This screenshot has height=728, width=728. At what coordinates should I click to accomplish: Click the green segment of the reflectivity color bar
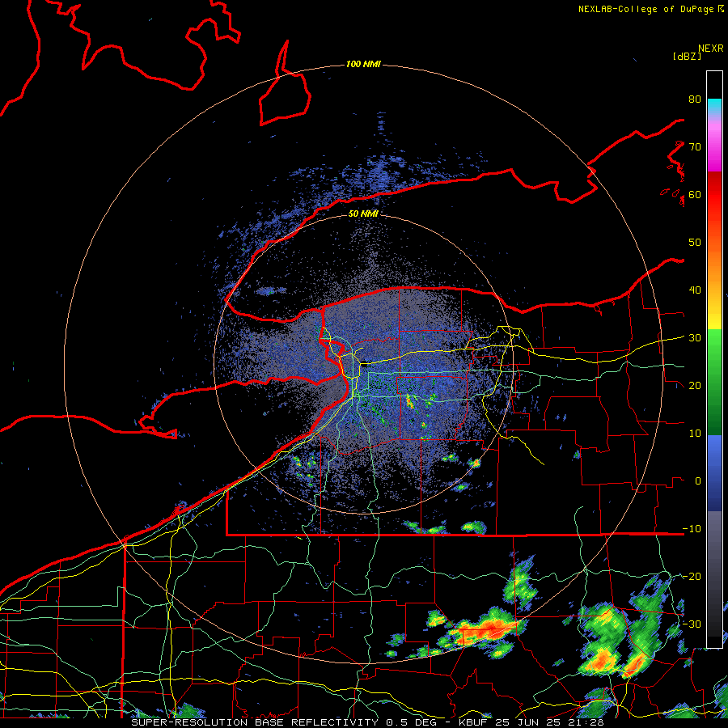pyautogui.click(x=714, y=382)
